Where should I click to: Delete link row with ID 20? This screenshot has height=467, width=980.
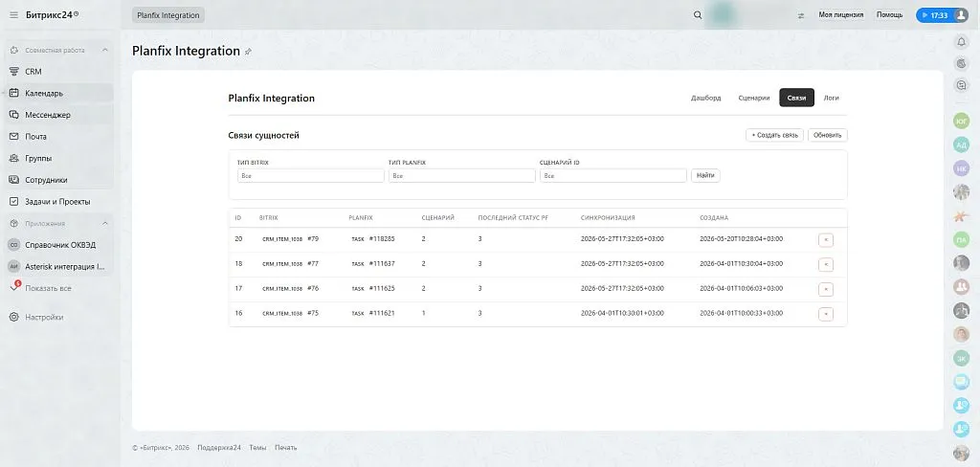pyautogui.click(x=826, y=240)
